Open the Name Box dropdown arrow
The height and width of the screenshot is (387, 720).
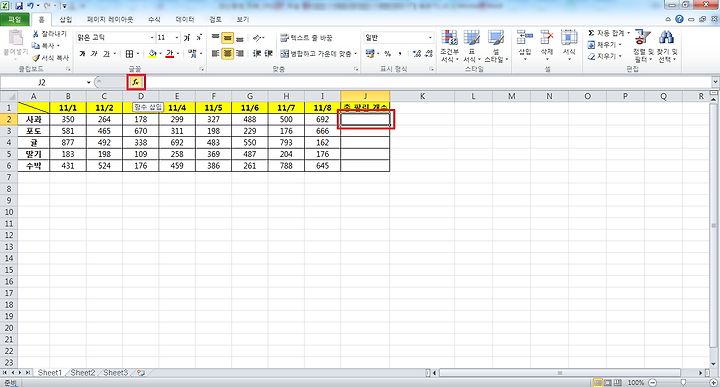point(89,82)
